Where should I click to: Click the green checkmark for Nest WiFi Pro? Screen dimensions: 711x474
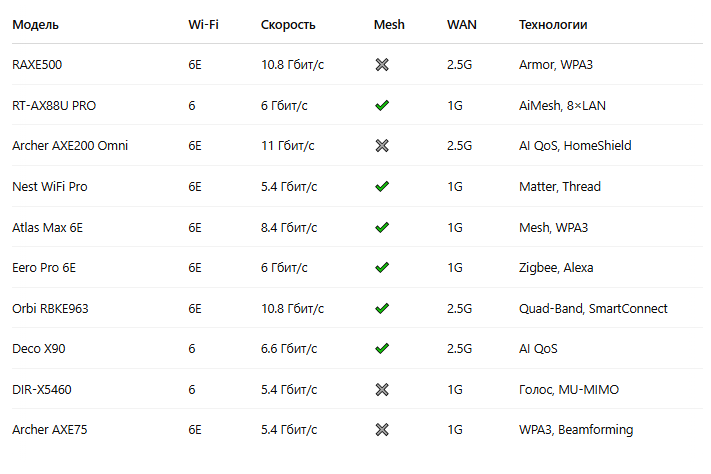pos(381,186)
